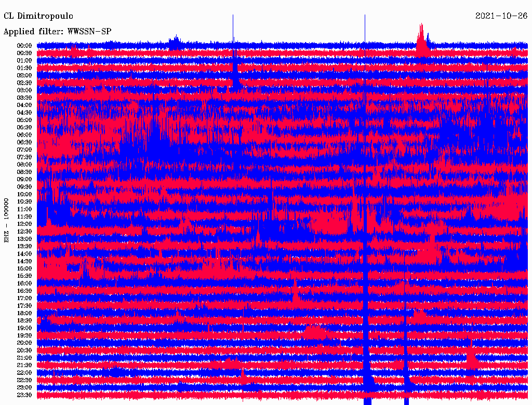Click the right blue marker at bottom edge

click(x=406, y=402)
